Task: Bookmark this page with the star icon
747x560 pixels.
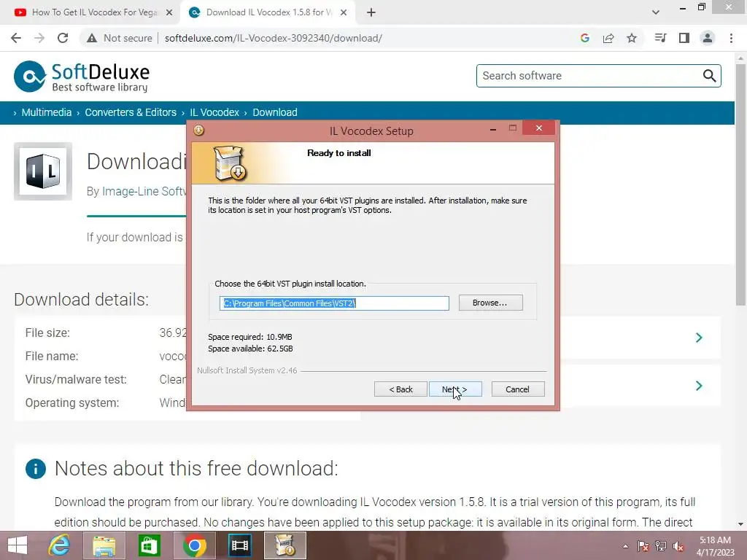Action: pos(632,38)
